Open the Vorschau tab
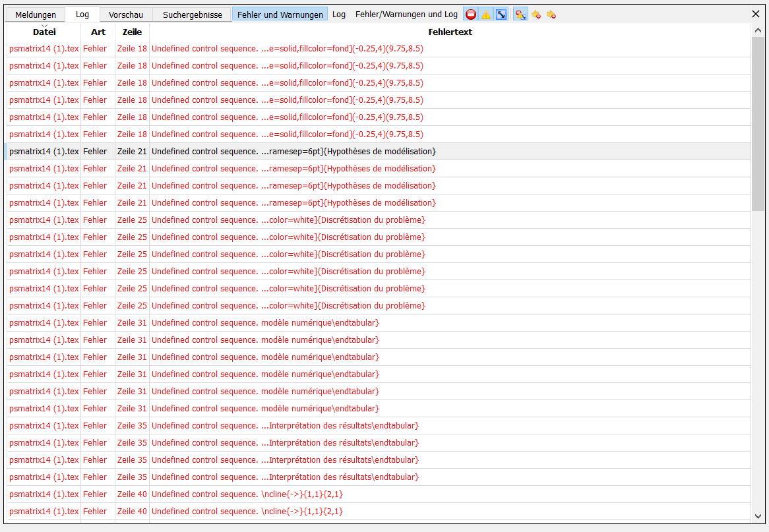This screenshot has height=532, width=769. point(126,15)
